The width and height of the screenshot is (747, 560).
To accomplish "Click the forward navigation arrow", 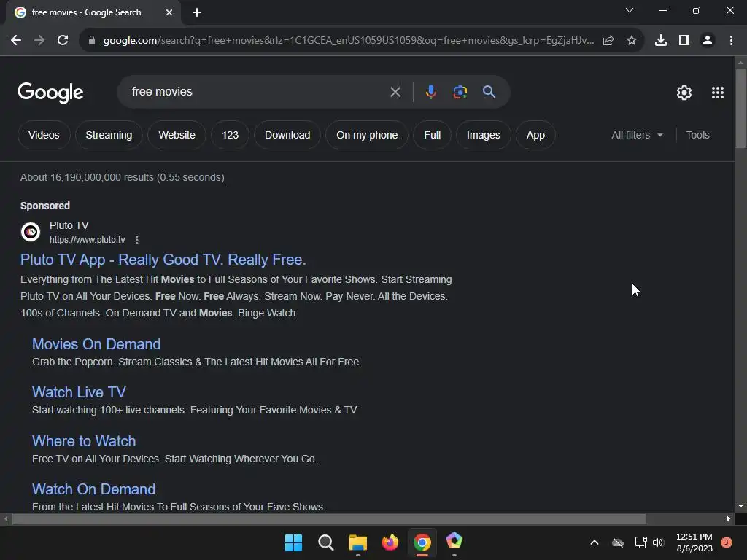I will point(39,41).
